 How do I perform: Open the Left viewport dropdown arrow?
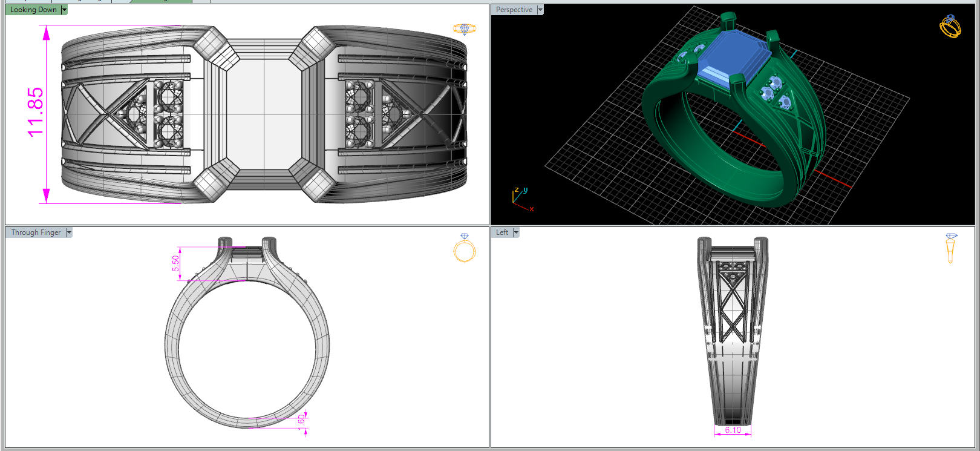pos(516,232)
